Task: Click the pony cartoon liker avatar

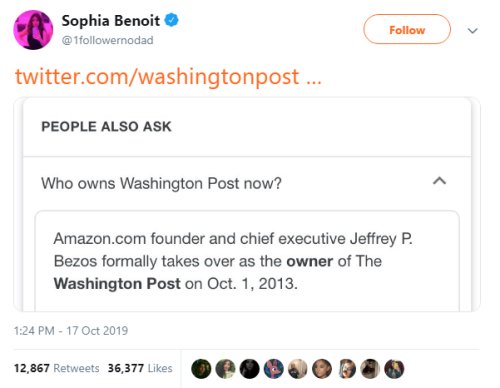Action: [274, 369]
